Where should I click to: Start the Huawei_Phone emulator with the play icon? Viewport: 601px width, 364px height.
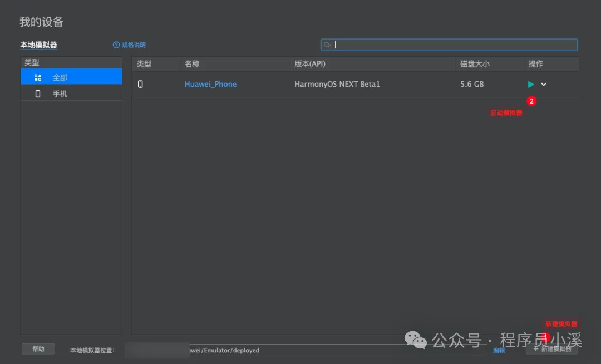[x=531, y=84]
